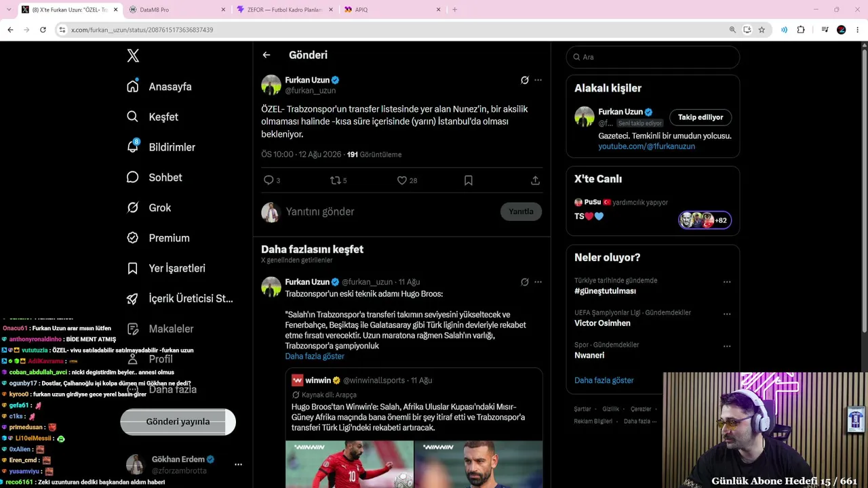Open the X logo home link
This screenshot has width=868, height=488.
[133, 56]
